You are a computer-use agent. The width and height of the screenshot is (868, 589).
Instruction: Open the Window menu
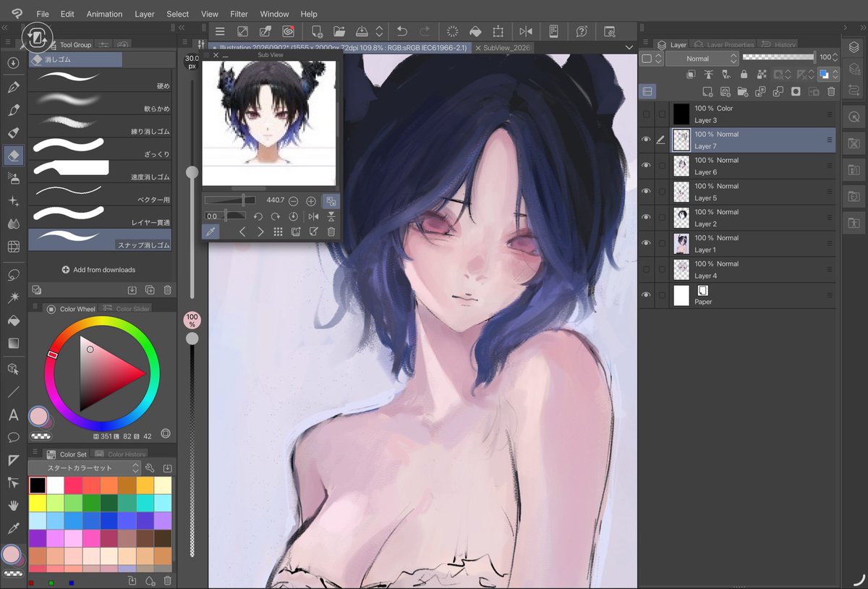(274, 14)
